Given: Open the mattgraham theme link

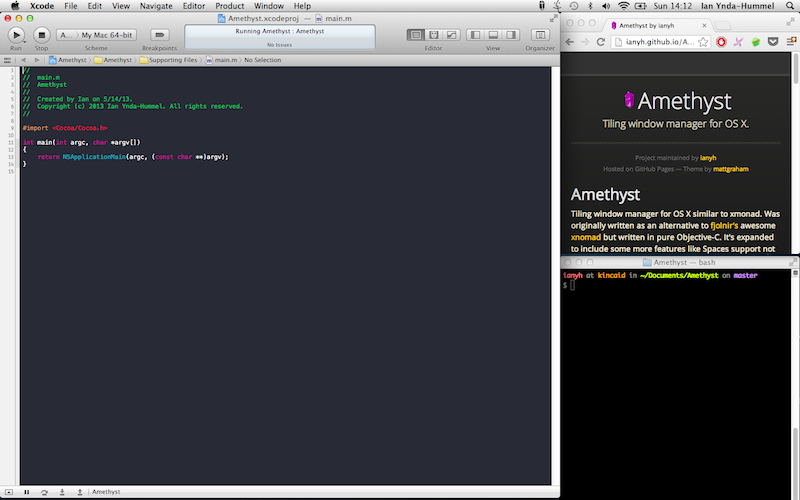Looking at the screenshot, I should (x=731, y=169).
